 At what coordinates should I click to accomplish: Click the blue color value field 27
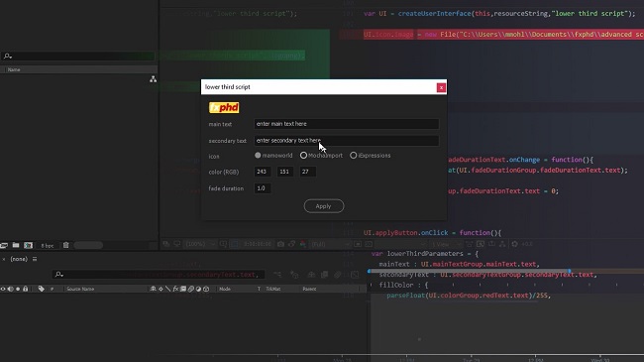click(307, 172)
